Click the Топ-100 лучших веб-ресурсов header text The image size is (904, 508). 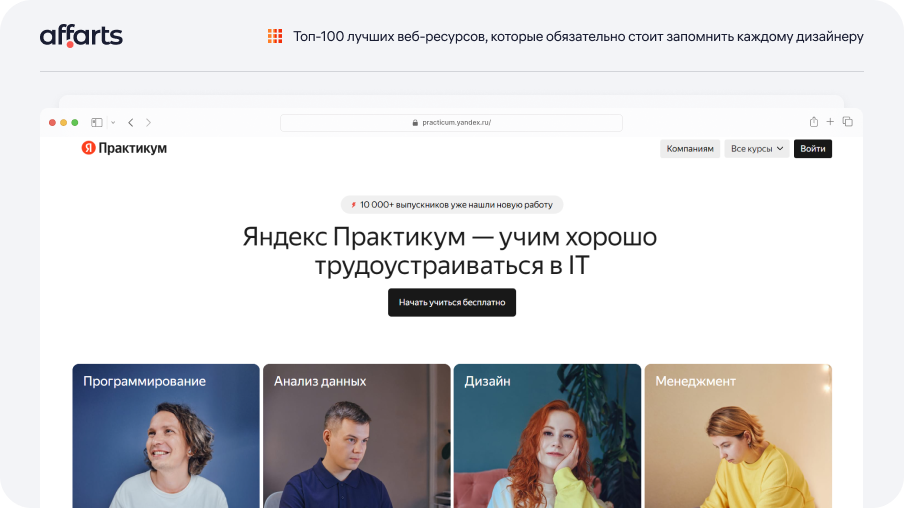click(x=578, y=36)
